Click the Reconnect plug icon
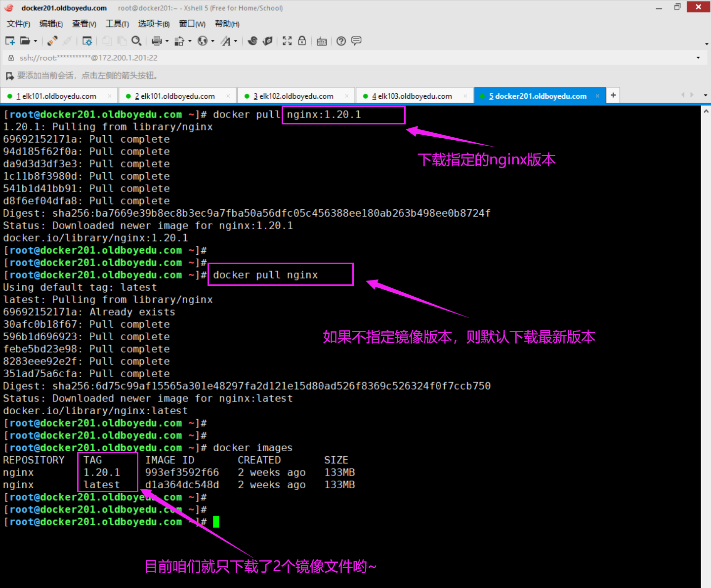711x588 pixels. click(52, 41)
